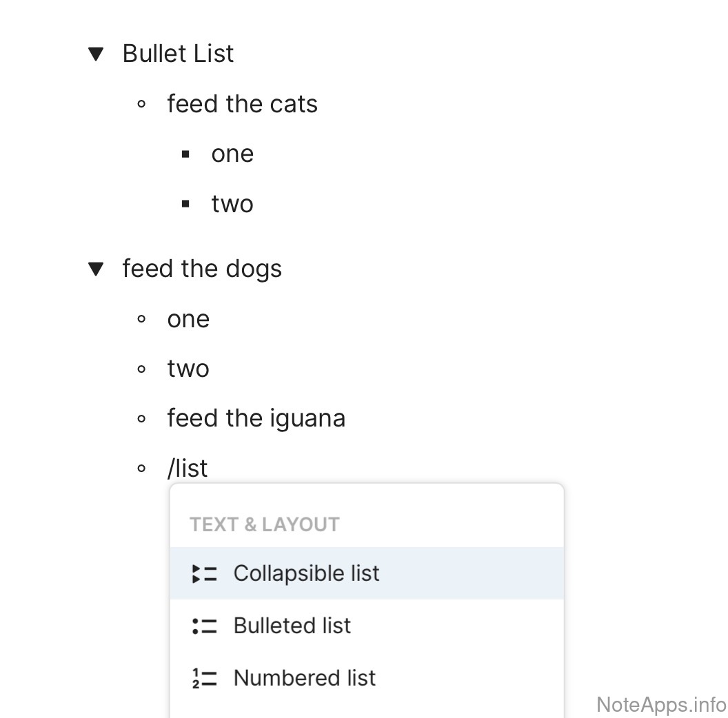728x718 pixels.
Task: Choose Bulleted list from menu
Action: click(292, 626)
